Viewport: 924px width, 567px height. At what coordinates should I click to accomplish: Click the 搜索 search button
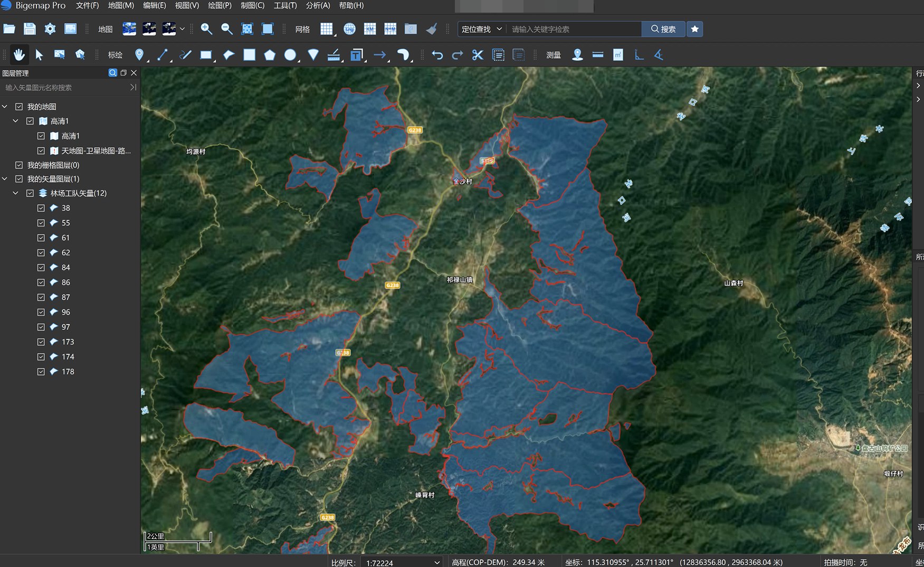[663, 29]
